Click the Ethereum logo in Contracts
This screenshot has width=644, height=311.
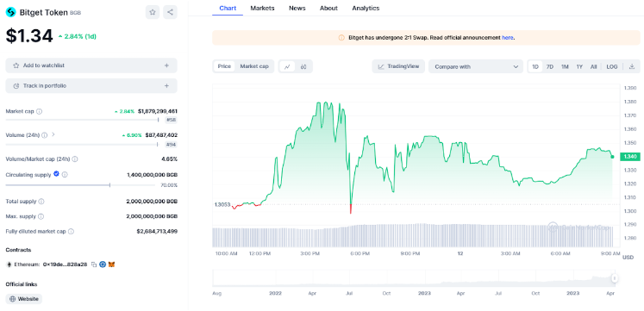[9, 264]
